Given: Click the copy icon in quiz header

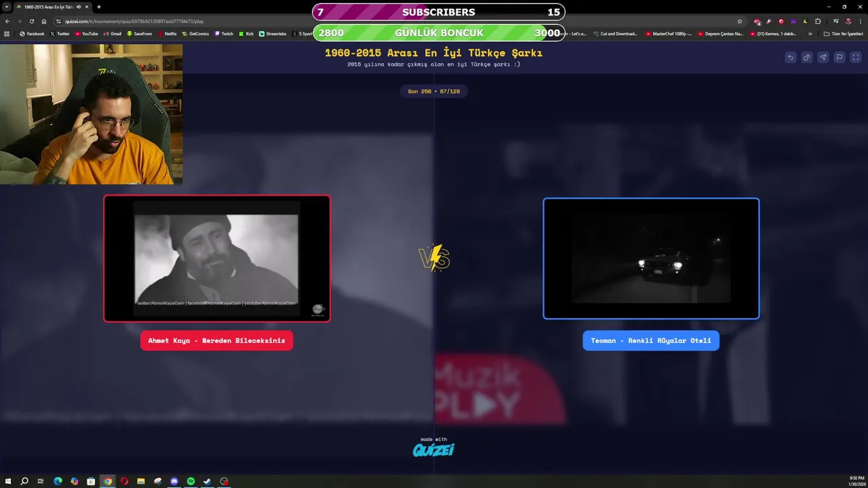Looking at the screenshot, I should [x=806, y=58].
